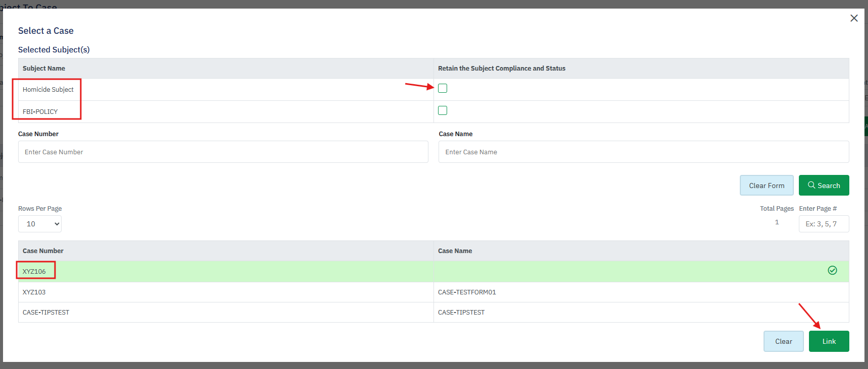
Task: Choose the CASE-TIPSTEST case number row
Action: [46, 313]
